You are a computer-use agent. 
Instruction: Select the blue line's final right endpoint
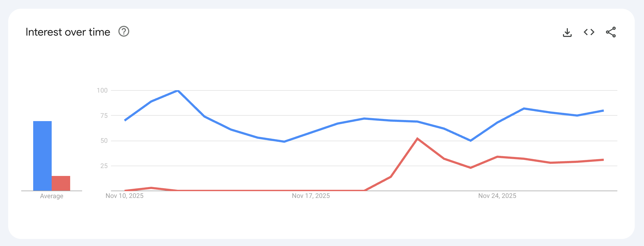[x=603, y=111]
